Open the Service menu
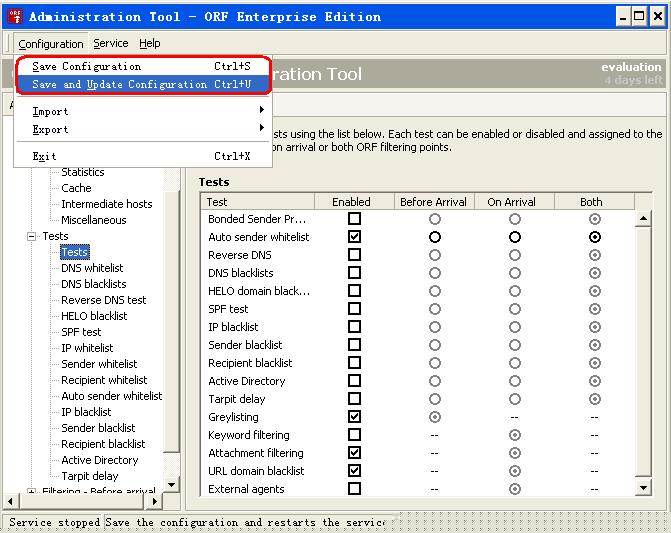671x533 pixels. click(x=111, y=44)
